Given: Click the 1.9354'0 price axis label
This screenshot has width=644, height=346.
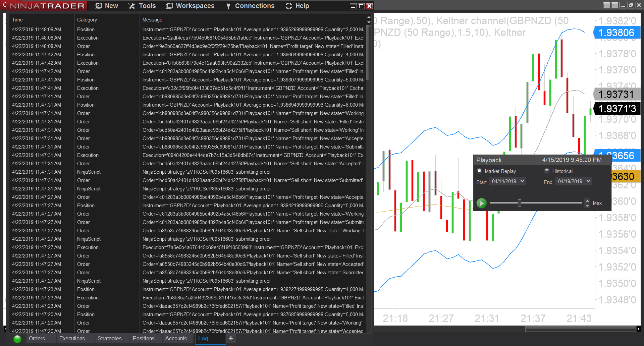Looking at the screenshot, I should coord(617,250).
